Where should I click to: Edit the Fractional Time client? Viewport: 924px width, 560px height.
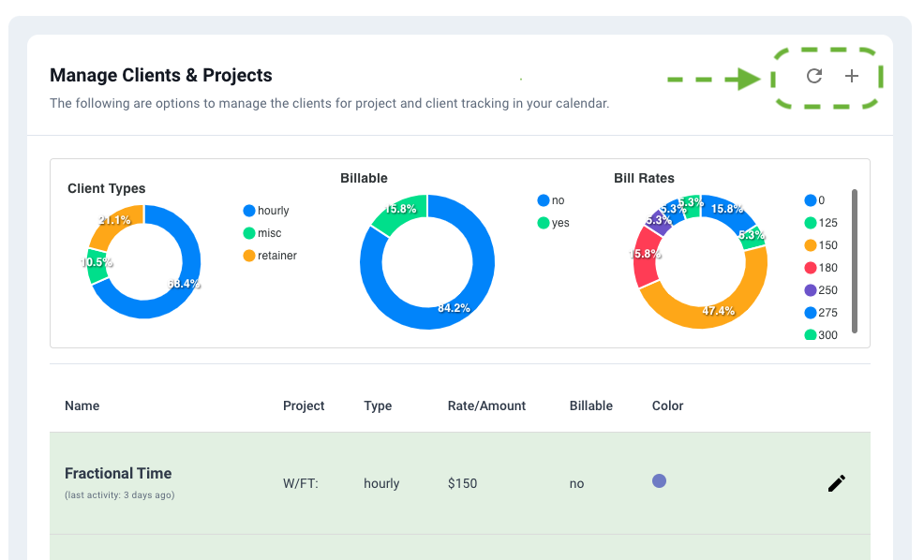pos(835,482)
